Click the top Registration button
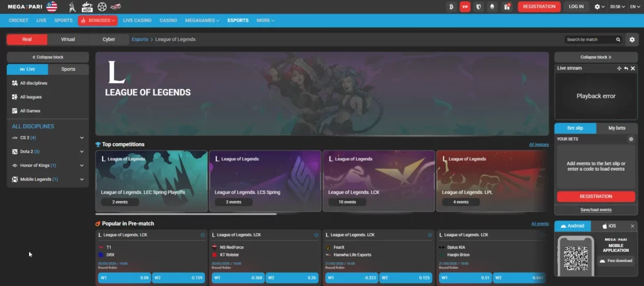This screenshot has width=644, height=286. 539,6
